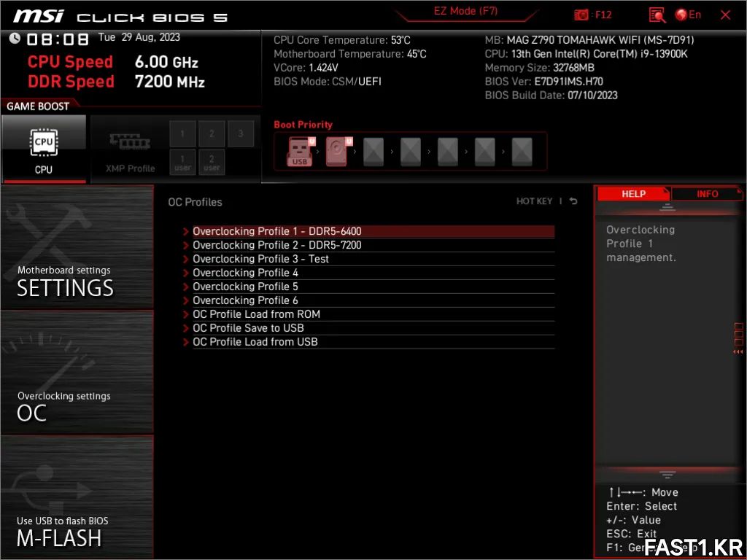The image size is (747, 560).
Task: Open M-FLASH to flash BIOS
Action: coord(77,497)
